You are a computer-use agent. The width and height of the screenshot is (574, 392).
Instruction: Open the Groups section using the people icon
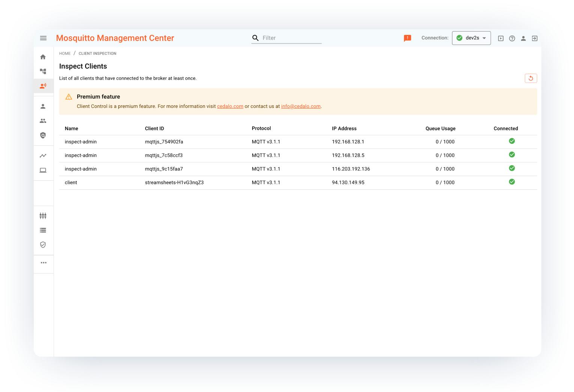(x=43, y=121)
